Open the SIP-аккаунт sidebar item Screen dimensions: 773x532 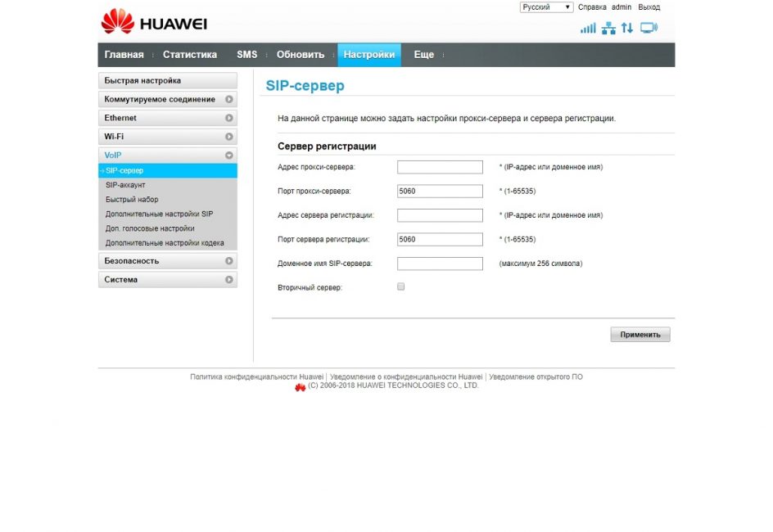(125, 185)
